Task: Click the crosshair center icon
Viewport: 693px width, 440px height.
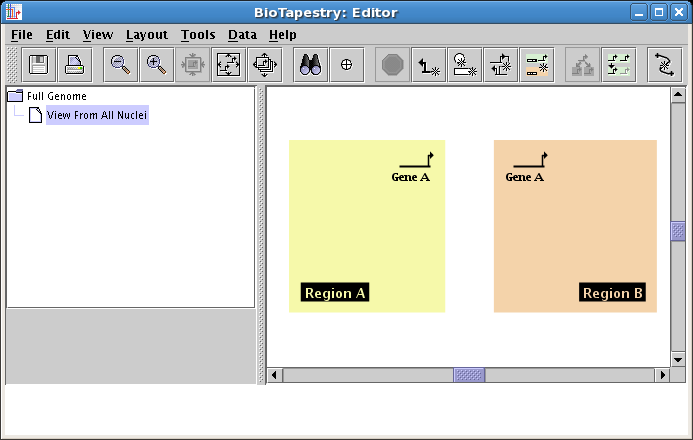Action: pos(347,65)
